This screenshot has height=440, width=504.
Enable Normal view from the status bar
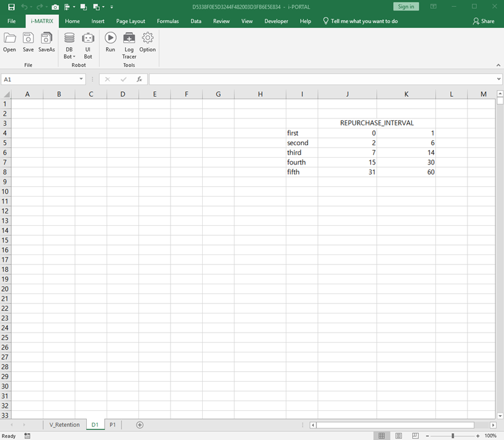(x=382, y=435)
